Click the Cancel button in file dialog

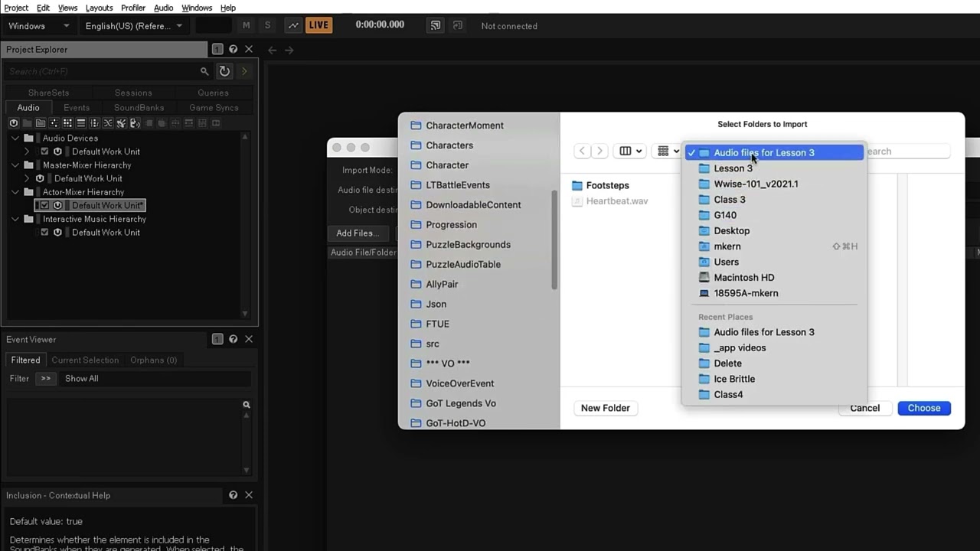tap(864, 408)
